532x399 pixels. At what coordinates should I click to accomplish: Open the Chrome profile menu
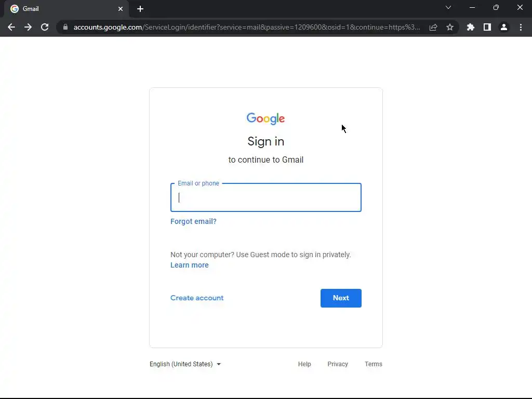coord(504,27)
